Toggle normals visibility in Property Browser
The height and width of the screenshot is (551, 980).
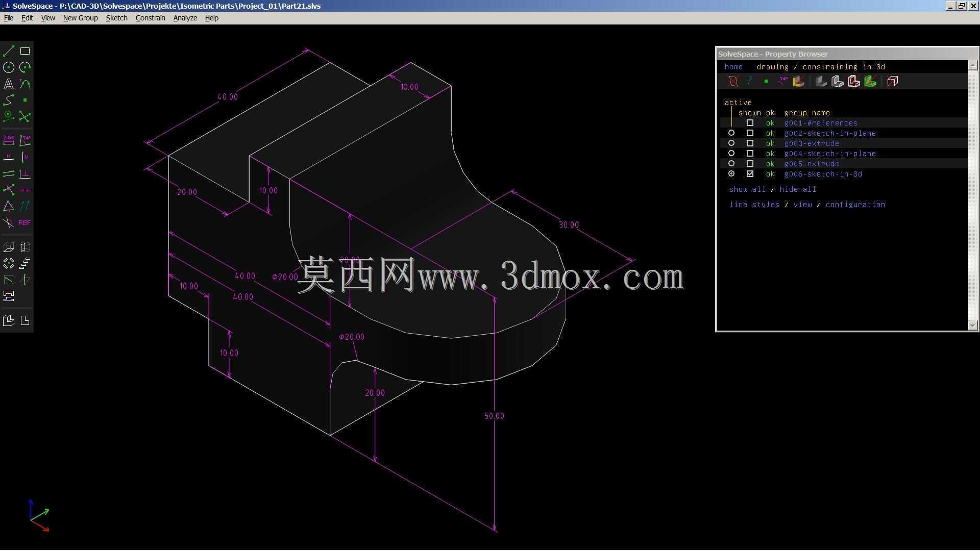point(749,82)
